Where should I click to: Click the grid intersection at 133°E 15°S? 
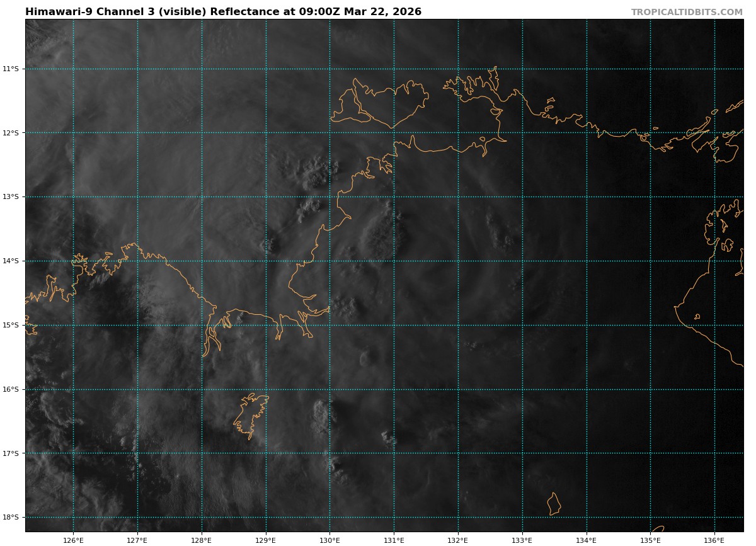pyautogui.click(x=522, y=325)
